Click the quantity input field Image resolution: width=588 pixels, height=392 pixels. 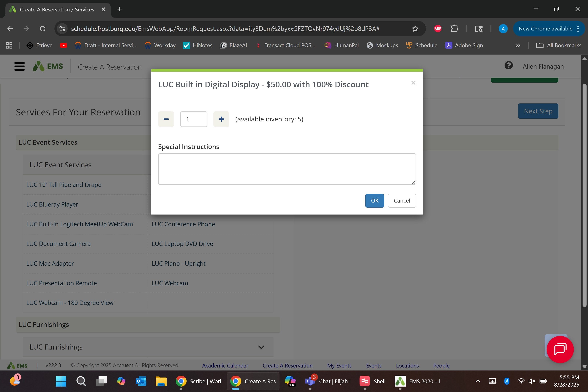coord(193,119)
